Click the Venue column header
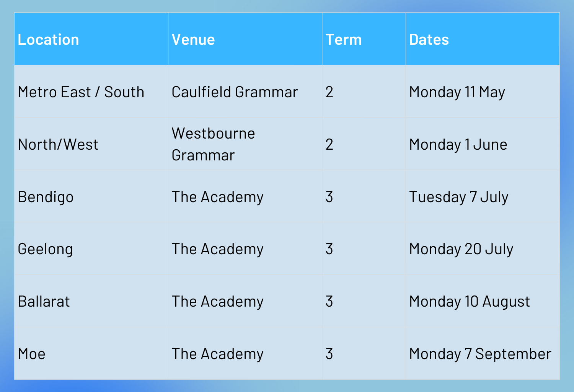 coord(193,40)
